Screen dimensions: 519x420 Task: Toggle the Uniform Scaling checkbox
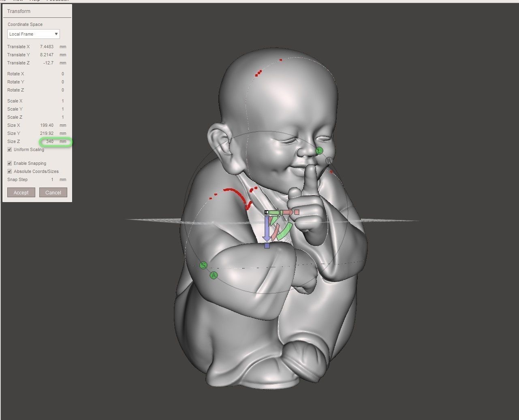pos(10,149)
